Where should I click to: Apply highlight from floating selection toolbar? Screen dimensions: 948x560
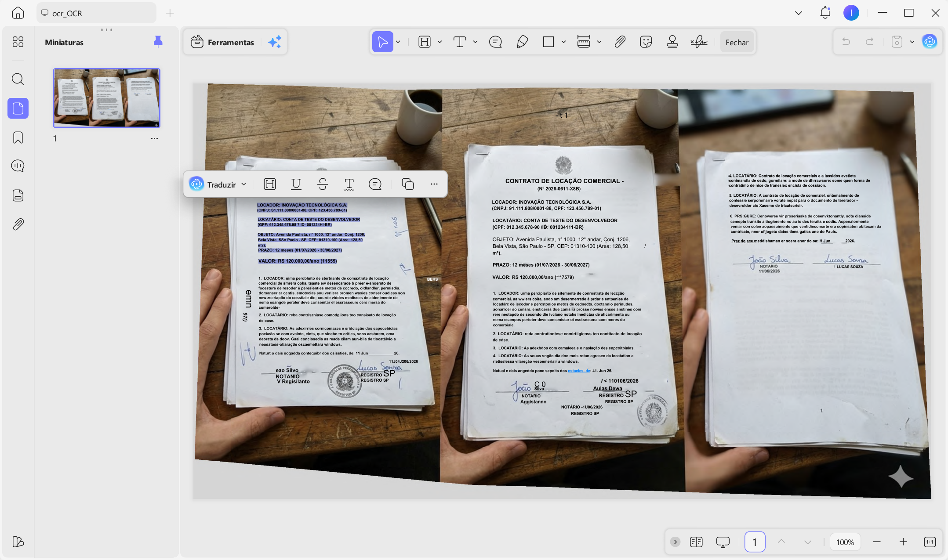[x=270, y=184]
